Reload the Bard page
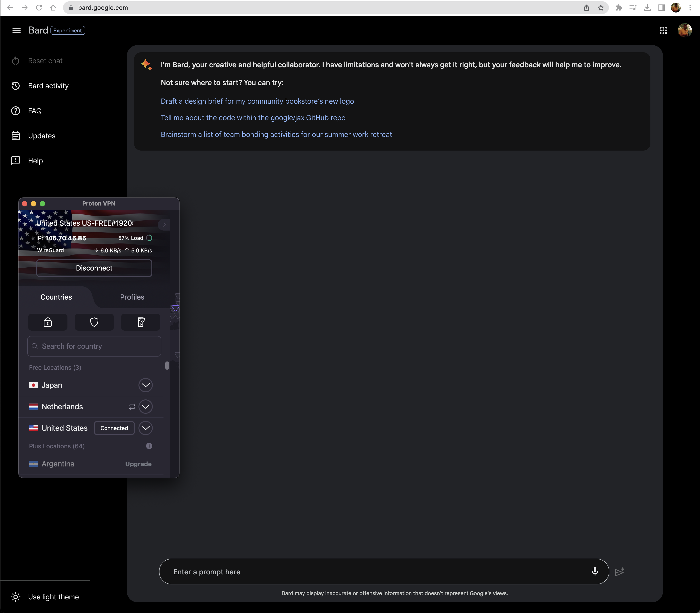 pos(39,8)
